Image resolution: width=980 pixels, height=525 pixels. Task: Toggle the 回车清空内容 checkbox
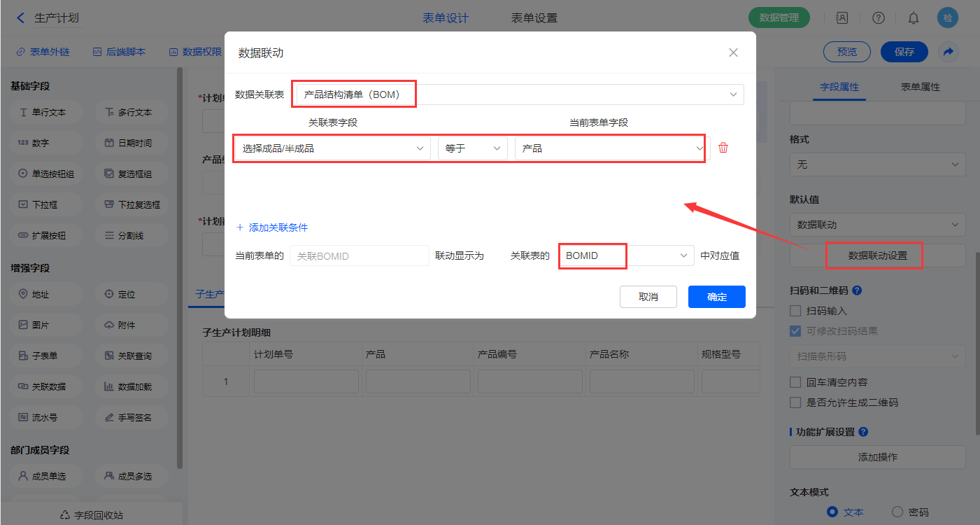(795, 382)
